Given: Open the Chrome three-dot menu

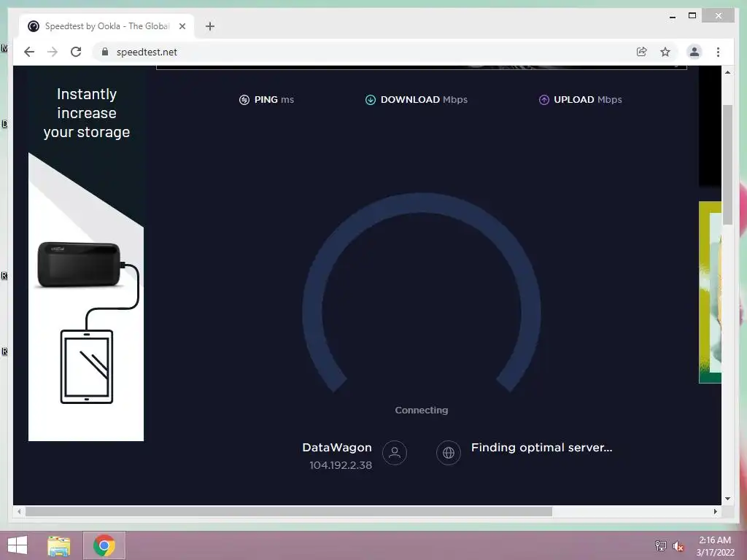Looking at the screenshot, I should click(718, 52).
